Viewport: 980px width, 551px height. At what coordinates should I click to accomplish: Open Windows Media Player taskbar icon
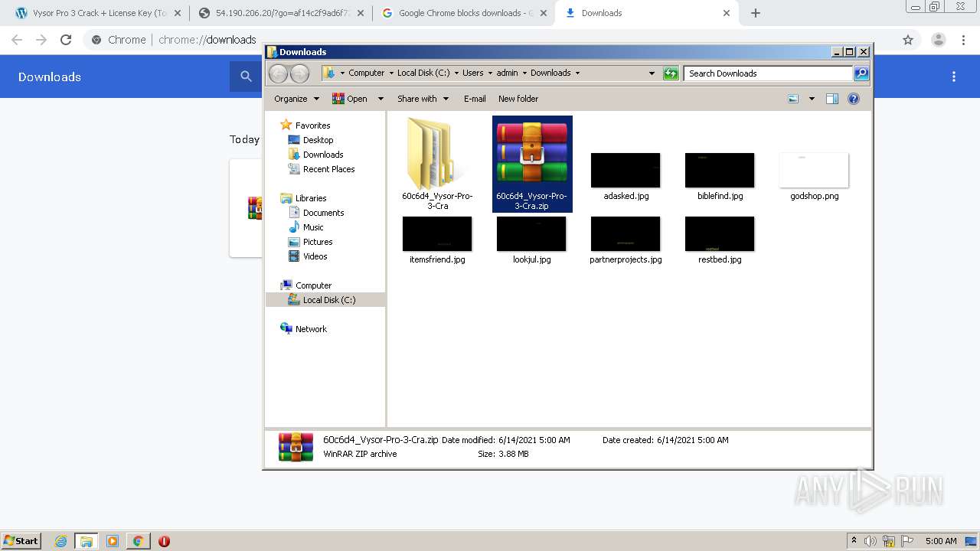pyautogui.click(x=113, y=541)
